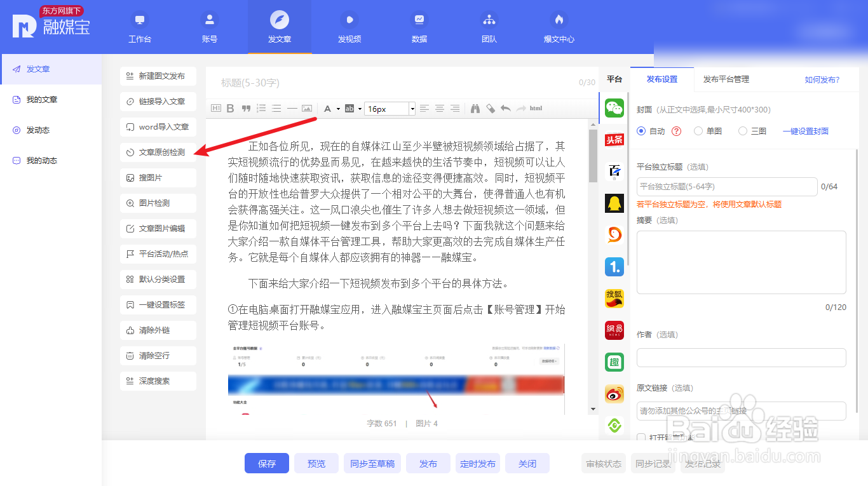Screen dimensions: 868x486
Task: Open the 工作台 top navigation tab
Action: click(140, 27)
